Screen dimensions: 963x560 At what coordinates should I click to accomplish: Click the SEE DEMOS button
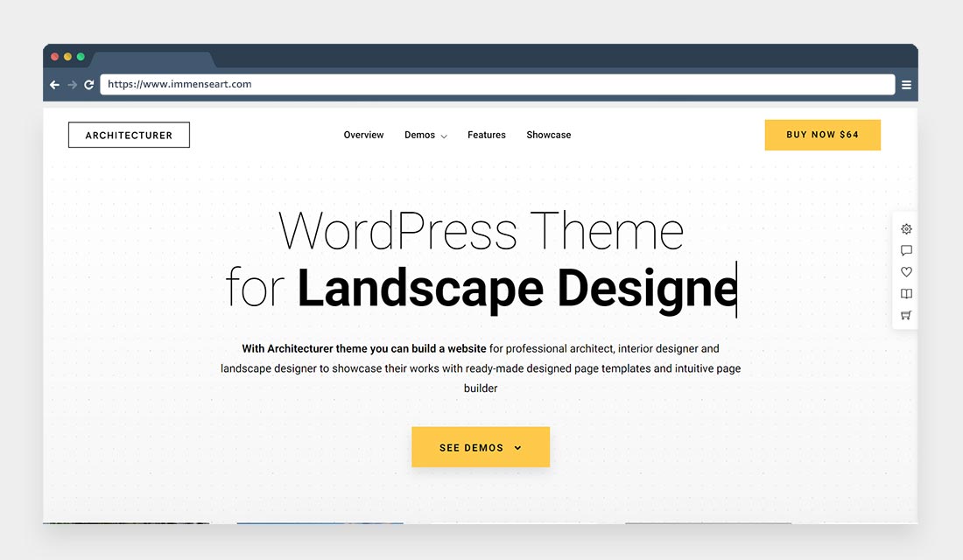tap(481, 447)
